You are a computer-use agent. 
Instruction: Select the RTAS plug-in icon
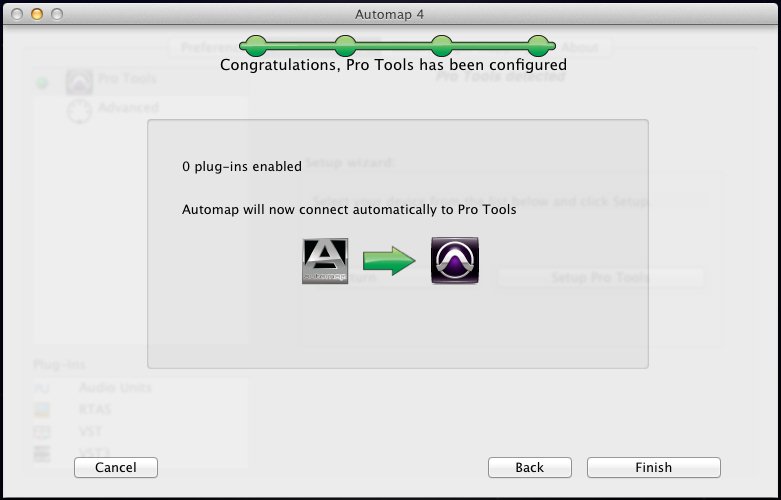(x=42, y=410)
